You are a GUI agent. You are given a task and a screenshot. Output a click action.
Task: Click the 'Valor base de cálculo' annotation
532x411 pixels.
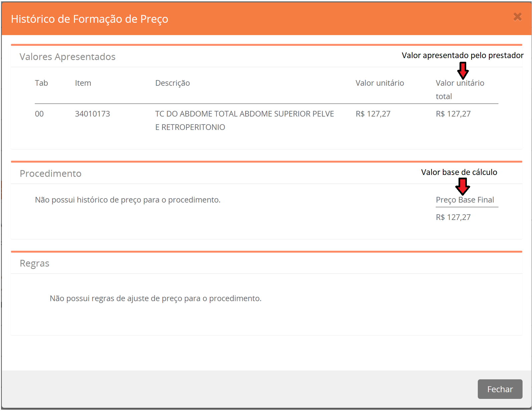(x=459, y=172)
